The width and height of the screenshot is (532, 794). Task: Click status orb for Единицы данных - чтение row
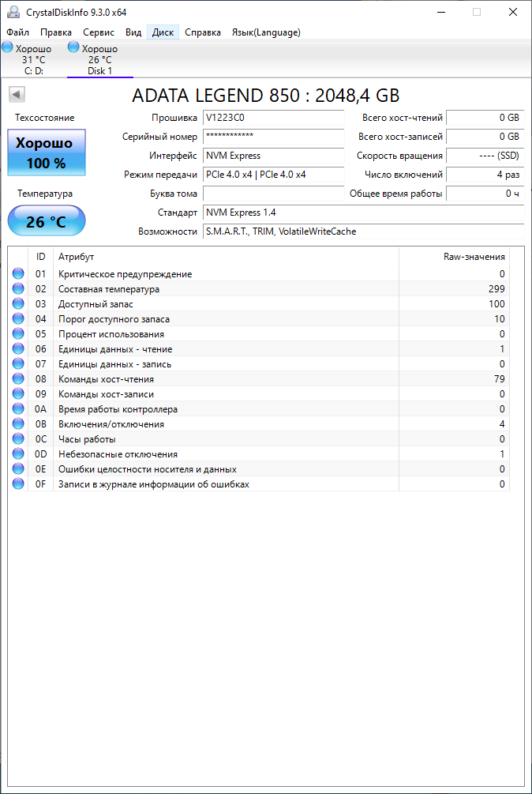click(18, 349)
